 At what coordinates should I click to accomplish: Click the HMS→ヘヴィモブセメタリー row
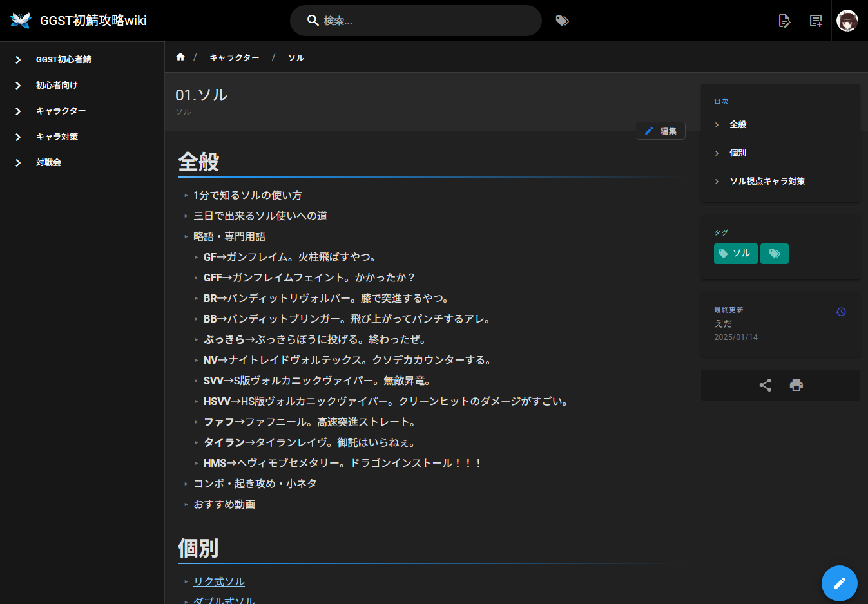click(x=343, y=463)
